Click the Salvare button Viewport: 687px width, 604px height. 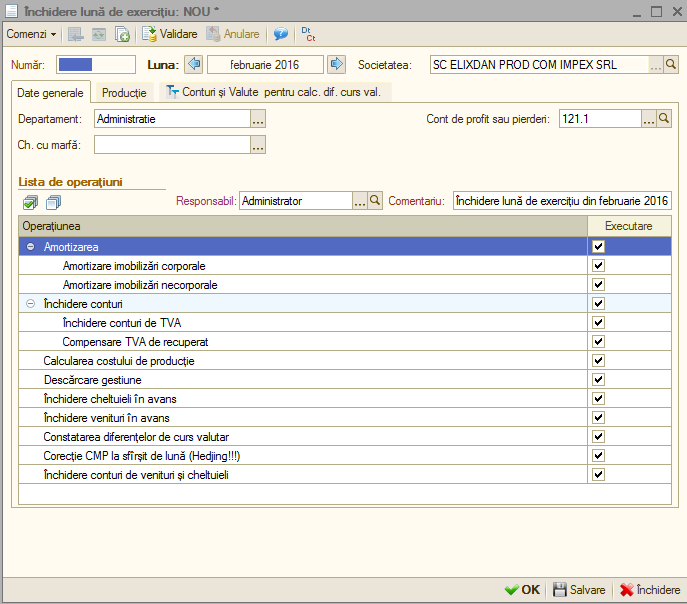pos(579,590)
